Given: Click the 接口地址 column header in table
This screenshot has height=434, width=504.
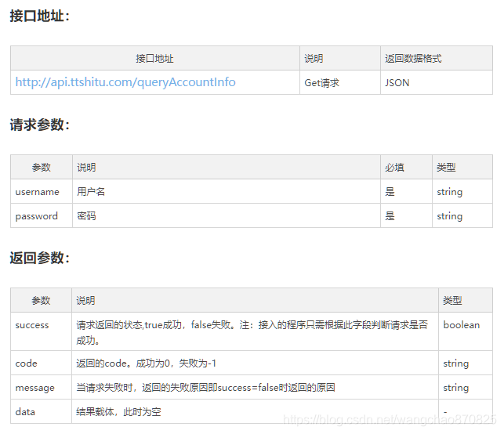Looking at the screenshot, I should pos(154,59).
